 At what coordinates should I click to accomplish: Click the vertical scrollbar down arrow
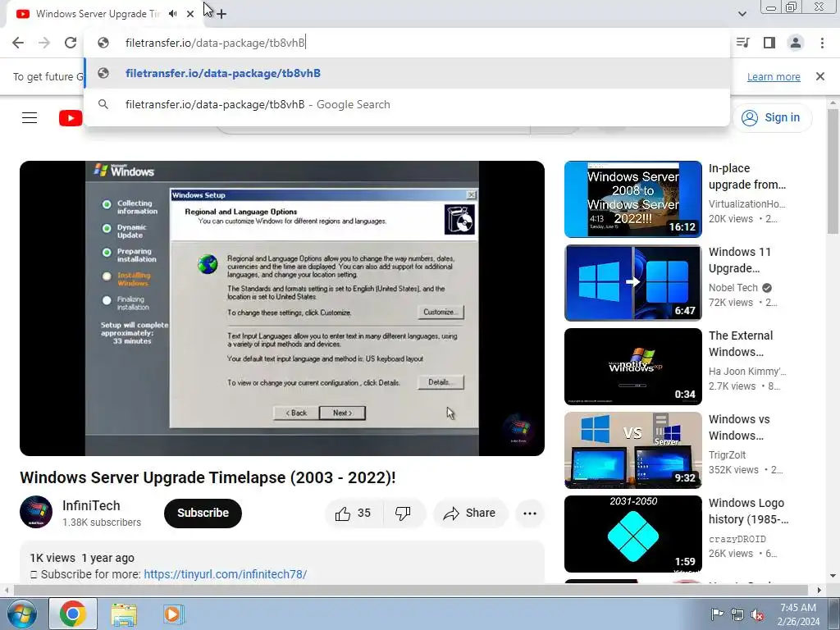click(833, 576)
